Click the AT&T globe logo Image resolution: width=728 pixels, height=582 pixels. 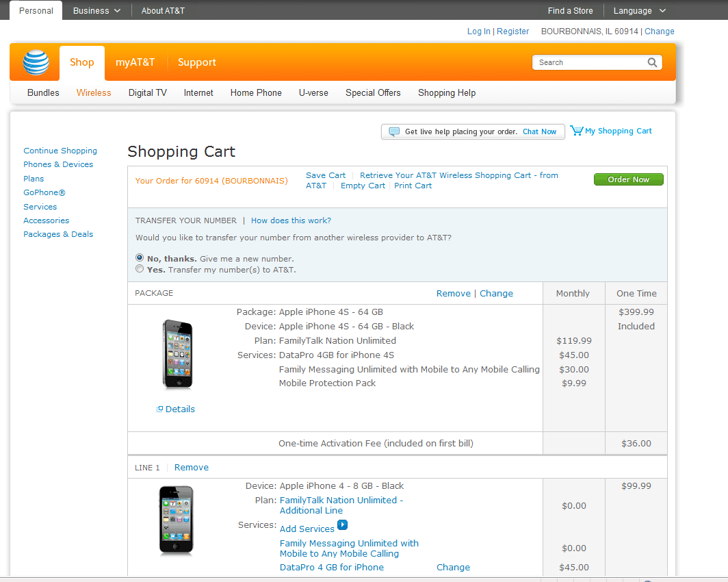(x=36, y=62)
